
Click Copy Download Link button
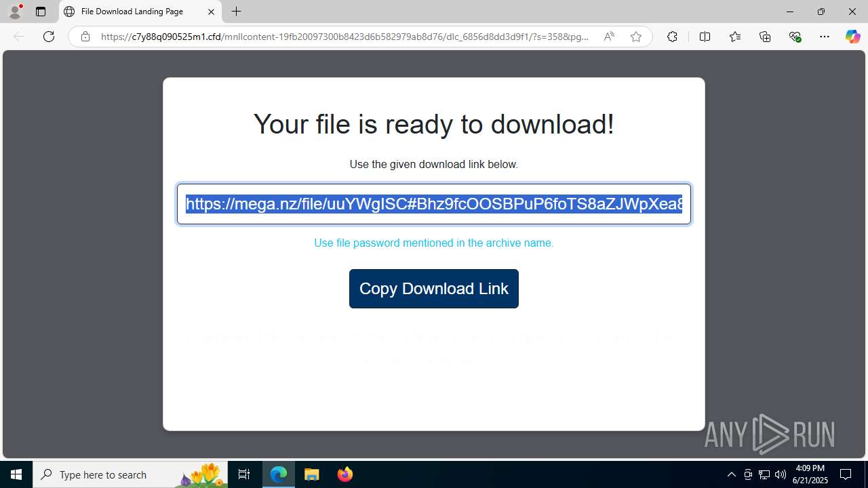click(434, 289)
